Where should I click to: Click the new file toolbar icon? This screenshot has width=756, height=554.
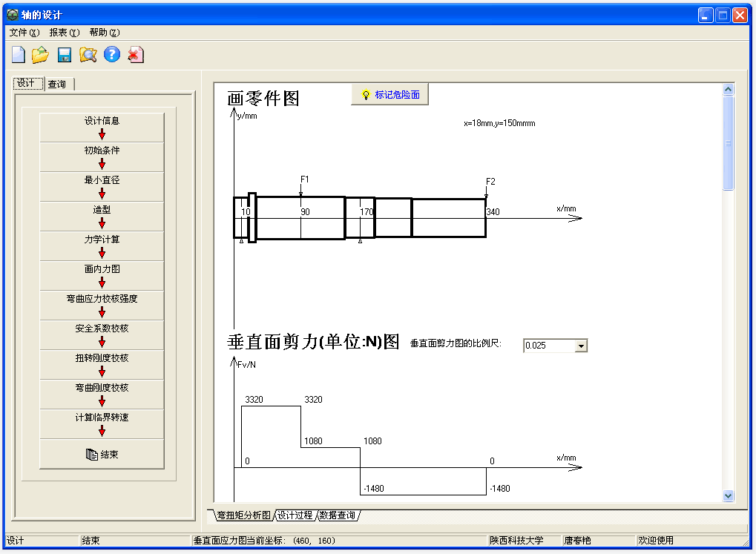(x=18, y=54)
